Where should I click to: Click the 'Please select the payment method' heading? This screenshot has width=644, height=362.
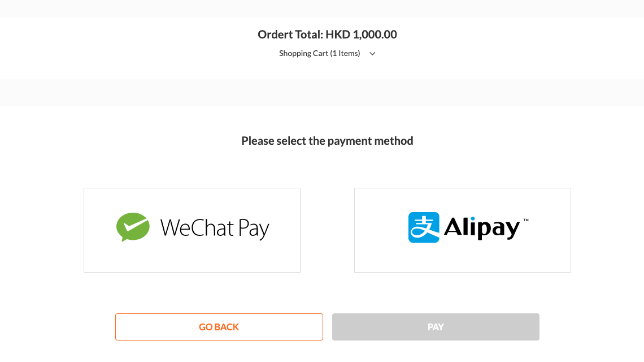point(327,141)
